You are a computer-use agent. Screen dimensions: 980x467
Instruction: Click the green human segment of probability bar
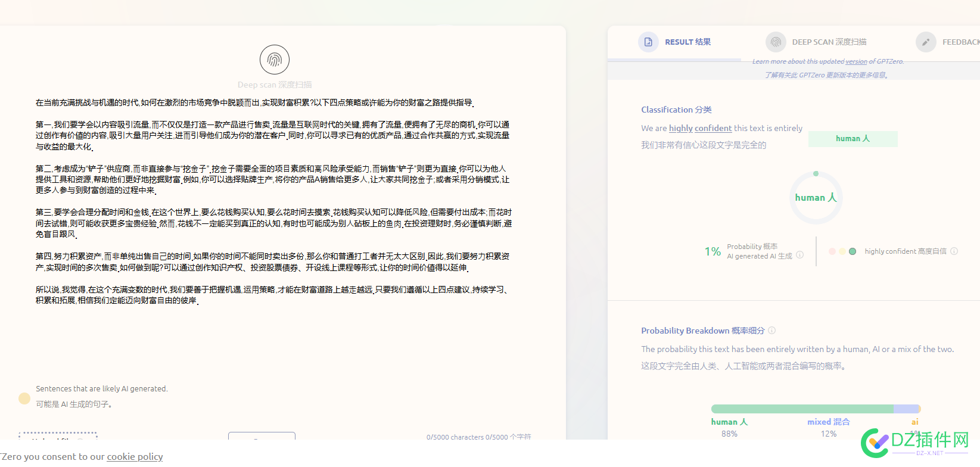[x=802, y=409]
